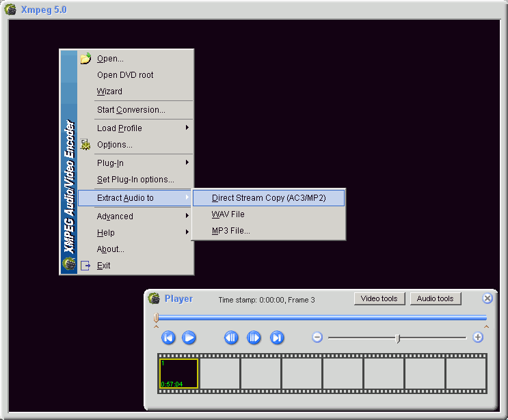
Task: Play the video in Player
Action: tap(189, 337)
